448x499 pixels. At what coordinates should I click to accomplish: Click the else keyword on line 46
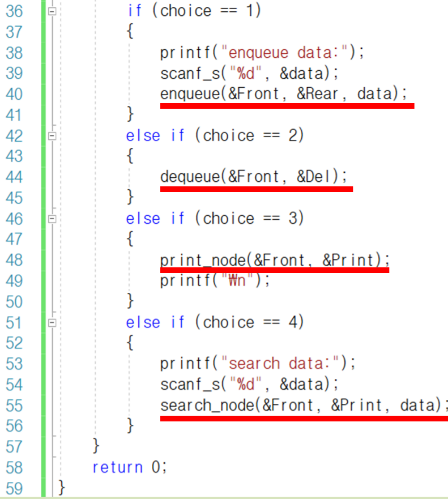click(x=143, y=219)
